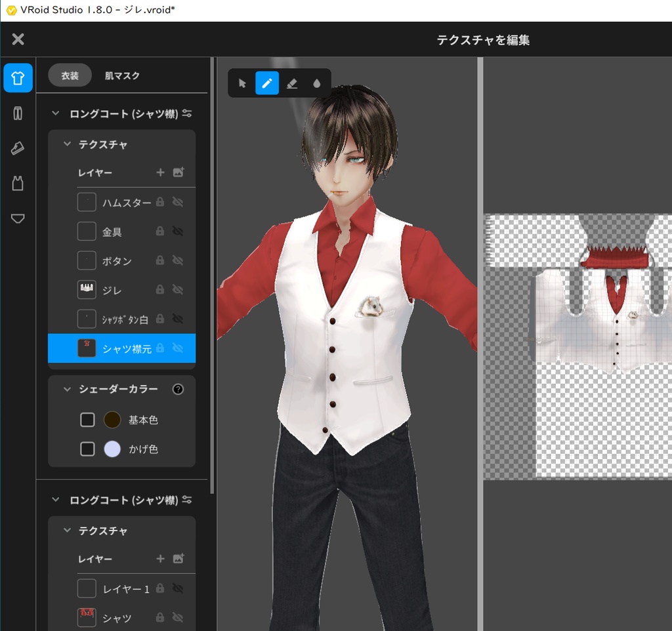Select the brush pen tool
This screenshot has height=631, width=672.
pos(267,83)
